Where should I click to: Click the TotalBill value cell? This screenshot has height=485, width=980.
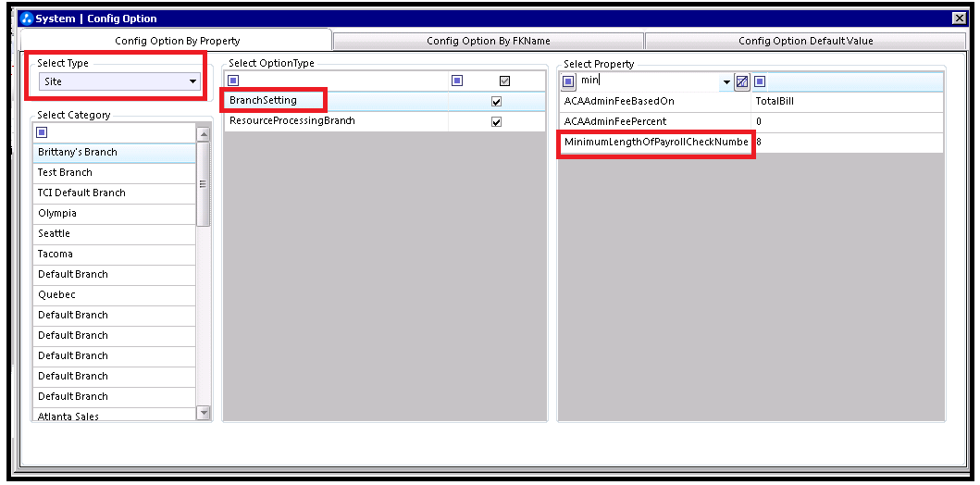tap(847, 101)
